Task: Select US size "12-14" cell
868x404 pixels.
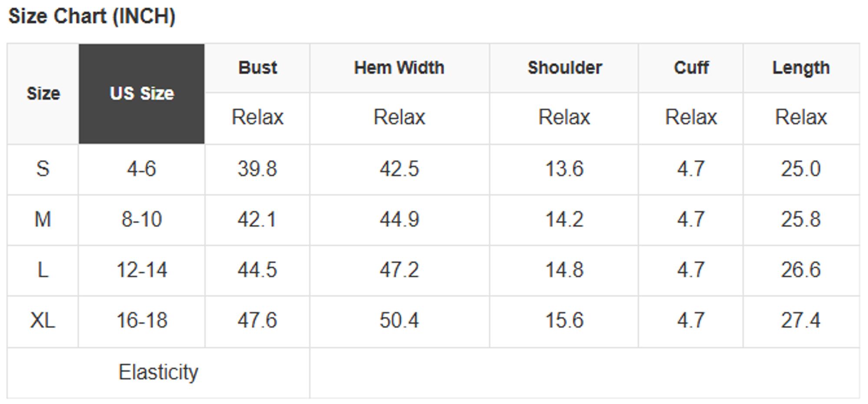Action: 141,270
